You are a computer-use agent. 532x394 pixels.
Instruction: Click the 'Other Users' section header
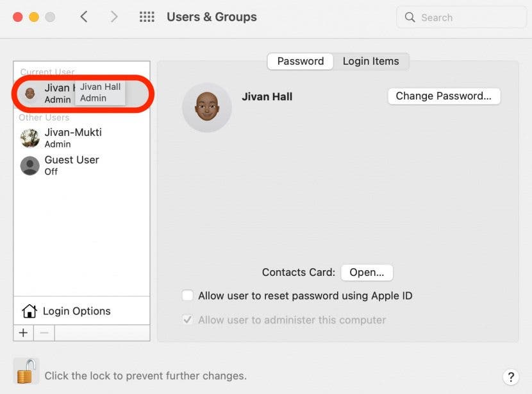[x=44, y=117]
